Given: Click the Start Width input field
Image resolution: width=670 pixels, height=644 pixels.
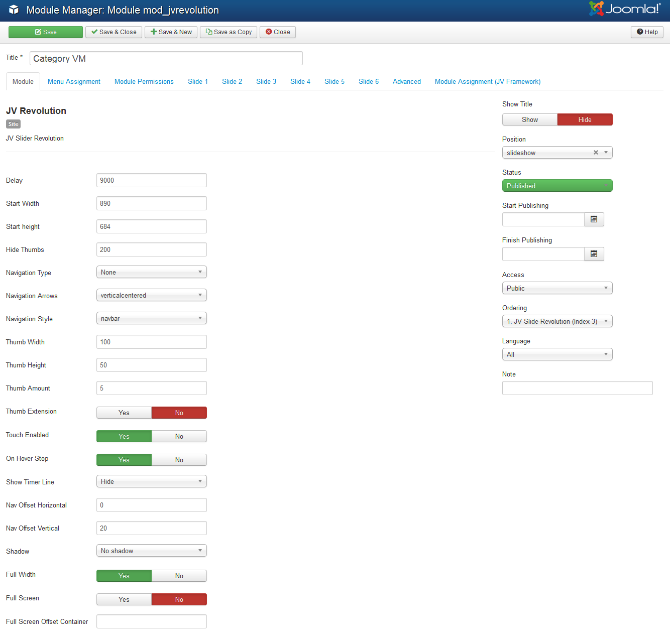Looking at the screenshot, I should tap(152, 203).
